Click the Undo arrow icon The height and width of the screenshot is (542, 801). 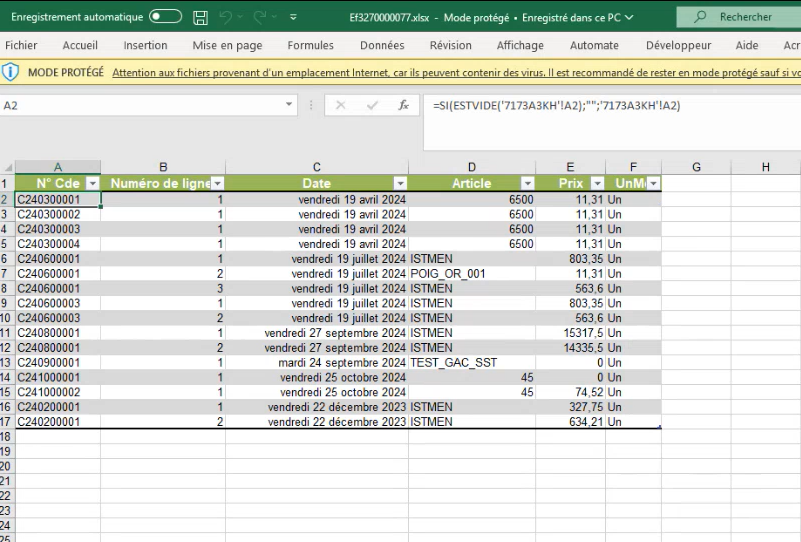point(227,18)
